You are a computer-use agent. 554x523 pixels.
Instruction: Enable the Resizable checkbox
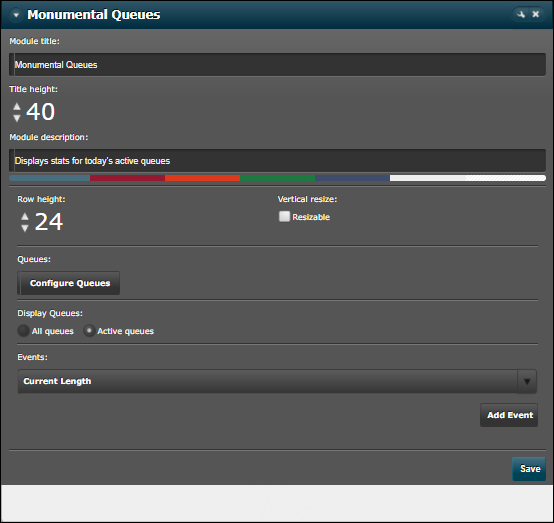284,217
